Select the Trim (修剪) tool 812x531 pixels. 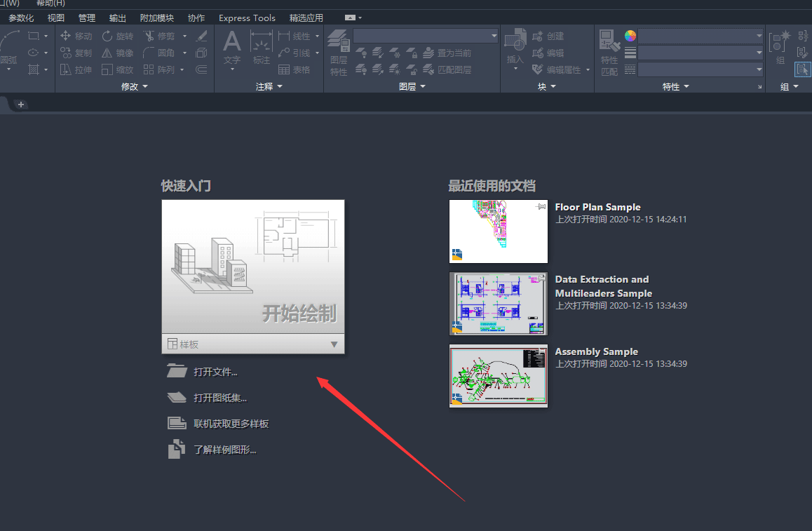[159, 36]
